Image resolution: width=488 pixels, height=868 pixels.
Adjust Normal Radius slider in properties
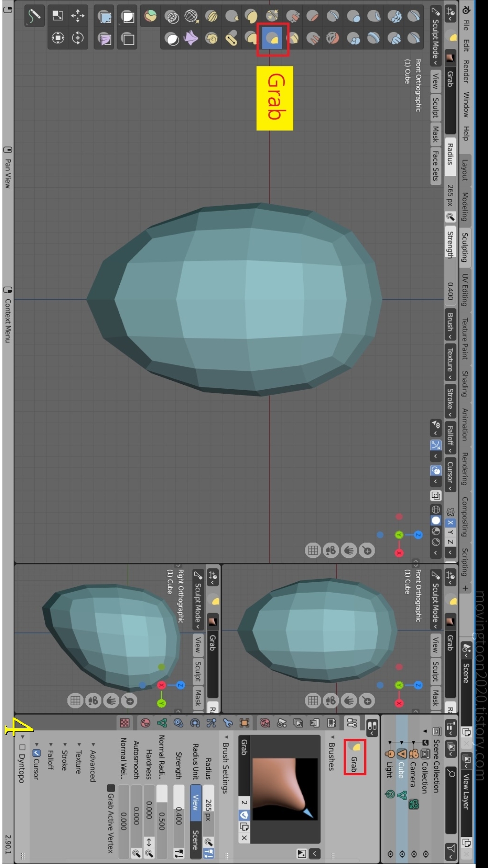coord(162,821)
